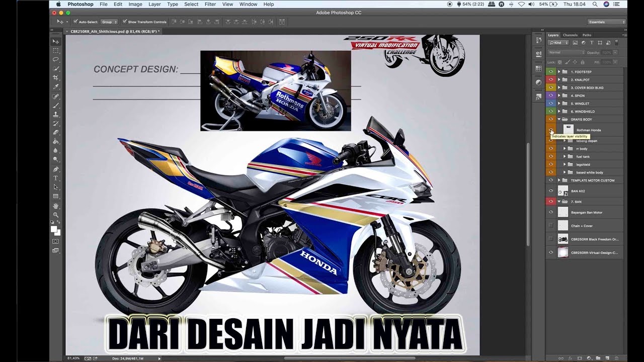Select the Healing Brush tool
Image resolution: width=644 pixels, height=362 pixels.
(x=56, y=96)
